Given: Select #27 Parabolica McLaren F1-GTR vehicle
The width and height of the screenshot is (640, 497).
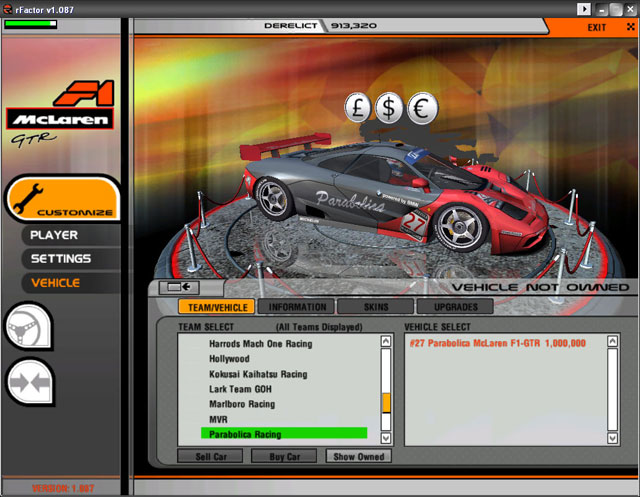Looking at the screenshot, I should tap(498, 343).
